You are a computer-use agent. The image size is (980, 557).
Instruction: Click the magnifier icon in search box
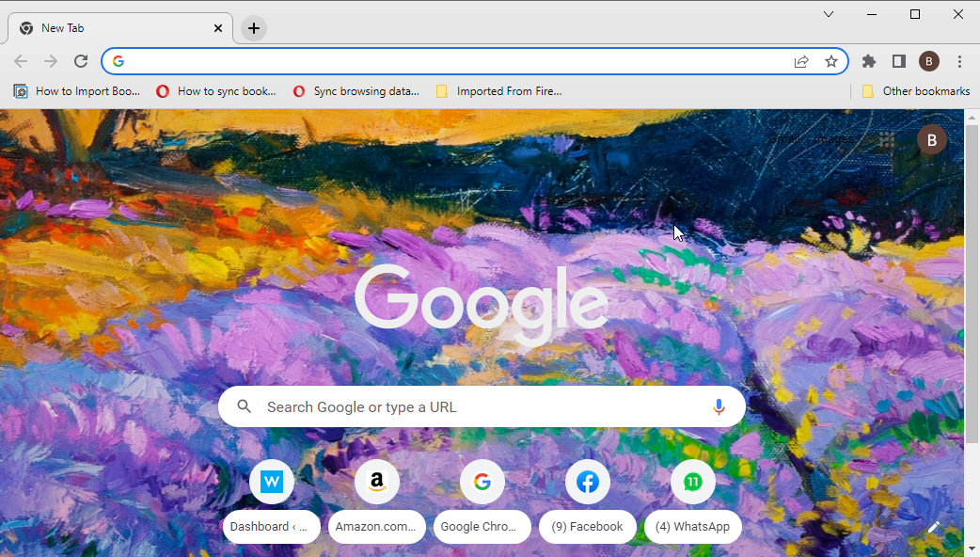[245, 407]
